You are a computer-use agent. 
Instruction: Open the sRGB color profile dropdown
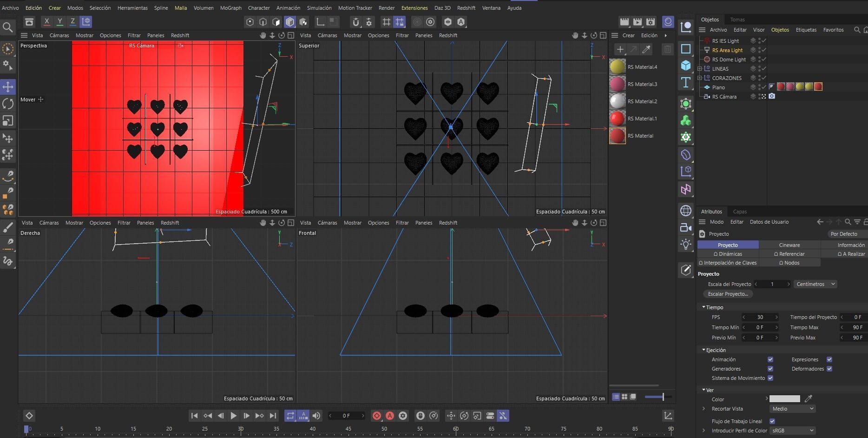pos(792,431)
